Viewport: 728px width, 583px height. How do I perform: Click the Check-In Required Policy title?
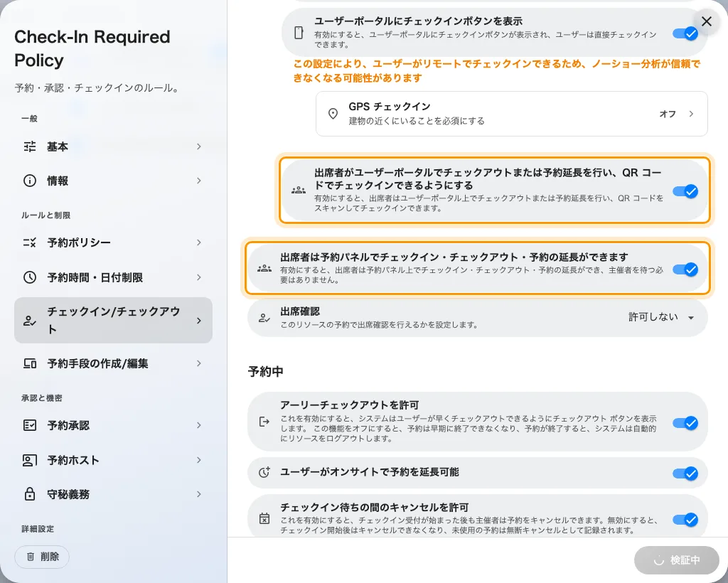[x=92, y=48]
